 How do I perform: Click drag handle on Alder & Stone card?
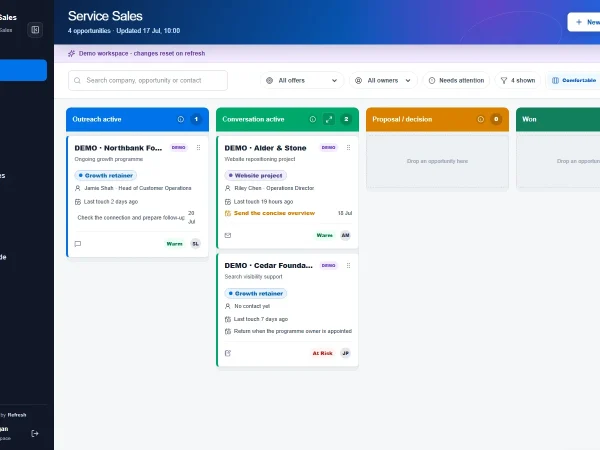click(348, 148)
